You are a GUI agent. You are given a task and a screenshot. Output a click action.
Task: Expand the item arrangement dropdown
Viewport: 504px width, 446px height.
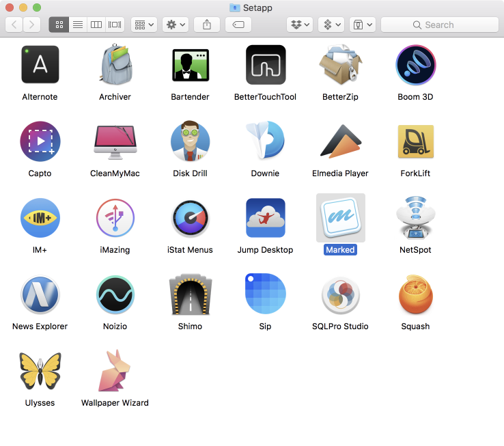(x=144, y=25)
